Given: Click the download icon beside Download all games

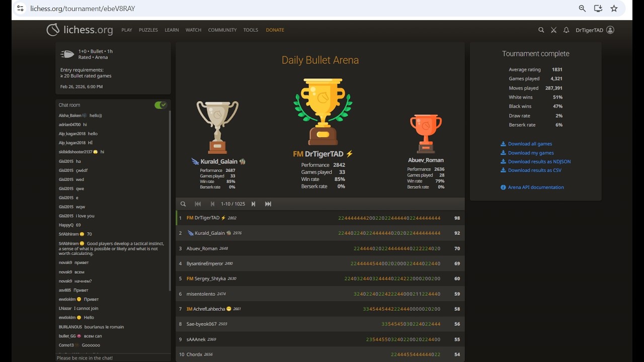Looking at the screenshot, I should pos(503,144).
